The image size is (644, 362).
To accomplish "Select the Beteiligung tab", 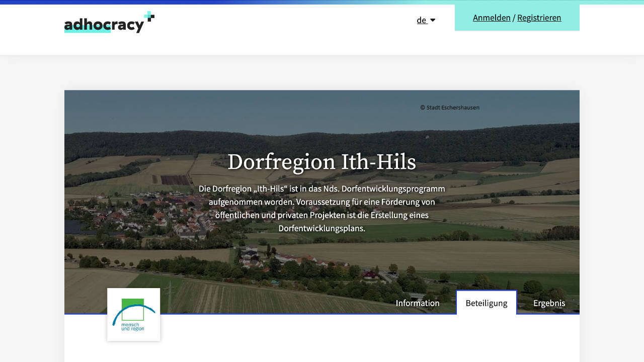I will tap(486, 303).
